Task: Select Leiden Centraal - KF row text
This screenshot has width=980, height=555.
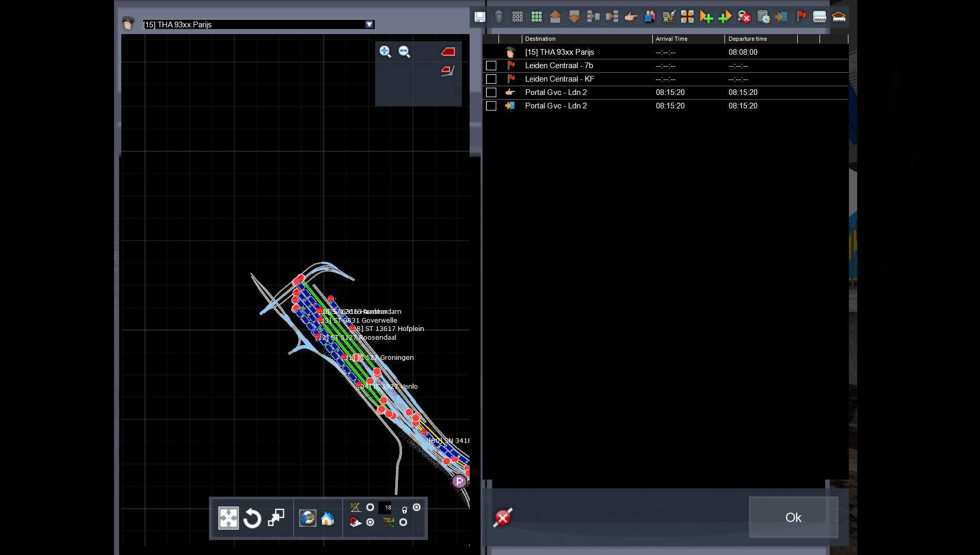Action: point(559,79)
